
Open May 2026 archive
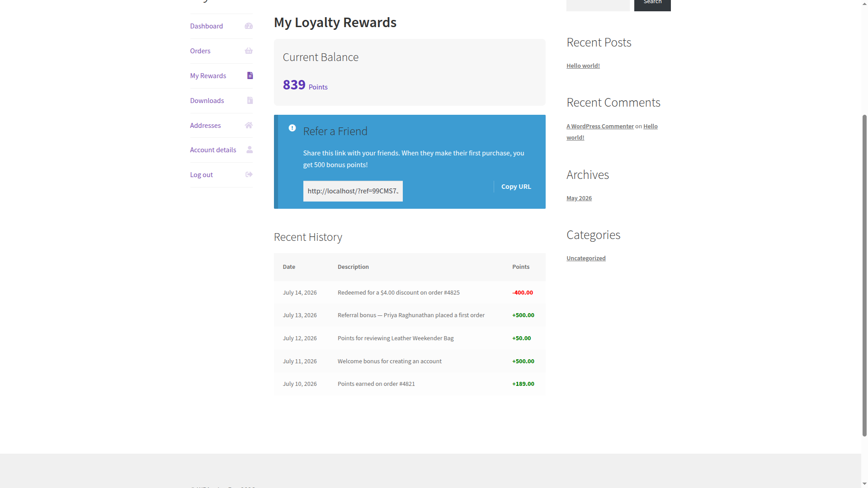pyautogui.click(x=579, y=198)
